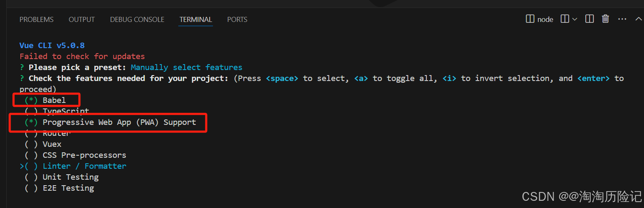Select the TERMINAL tab

coord(196,19)
